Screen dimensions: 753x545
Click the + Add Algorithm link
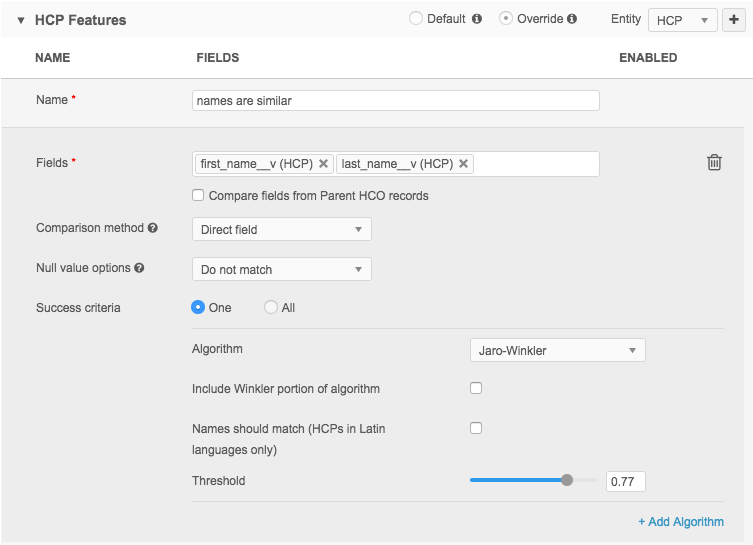[680, 521]
